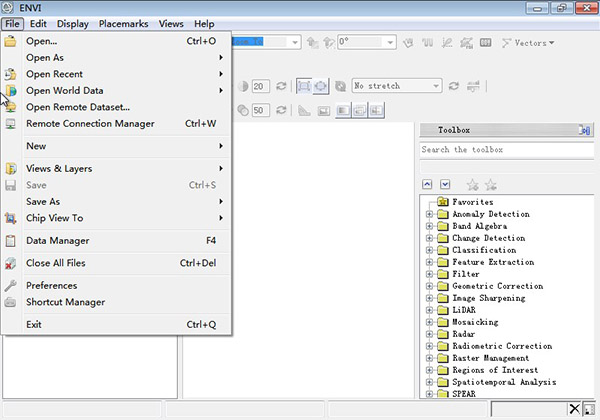Click the Close All Files icon

coord(10,263)
